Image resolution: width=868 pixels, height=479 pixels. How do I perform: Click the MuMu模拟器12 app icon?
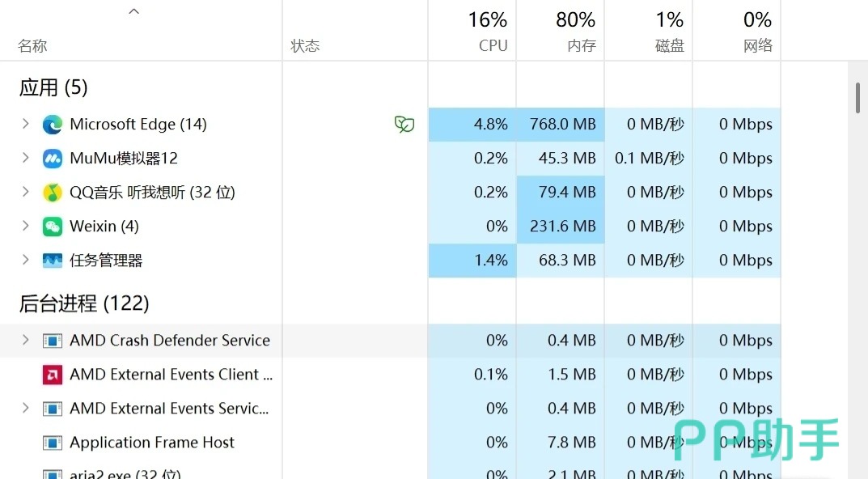point(53,159)
